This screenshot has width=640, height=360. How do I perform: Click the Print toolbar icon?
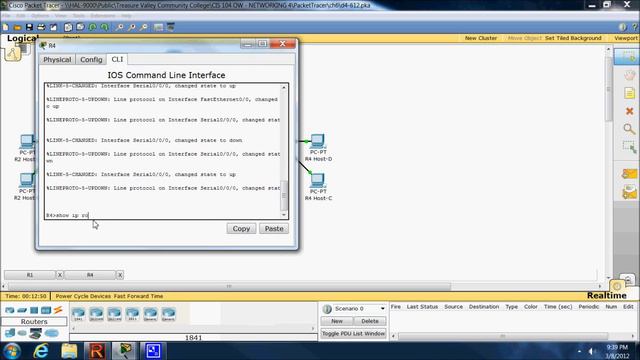pyautogui.click(x=41, y=27)
